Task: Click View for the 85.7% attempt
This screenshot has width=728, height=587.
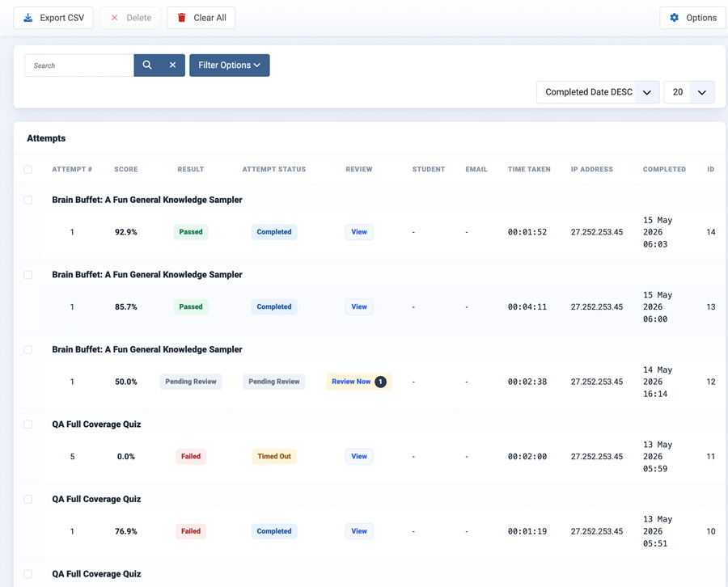Action: [x=359, y=306]
